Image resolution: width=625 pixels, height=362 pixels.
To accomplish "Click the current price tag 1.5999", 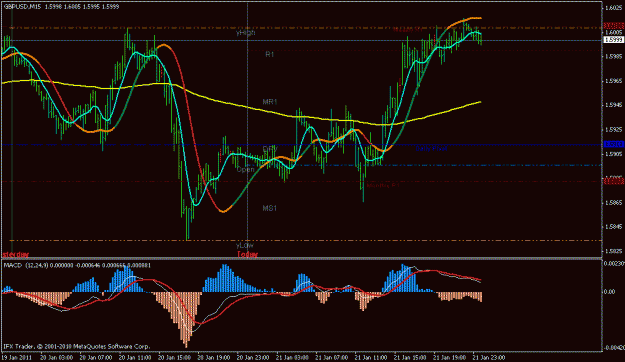I will 613,40.
